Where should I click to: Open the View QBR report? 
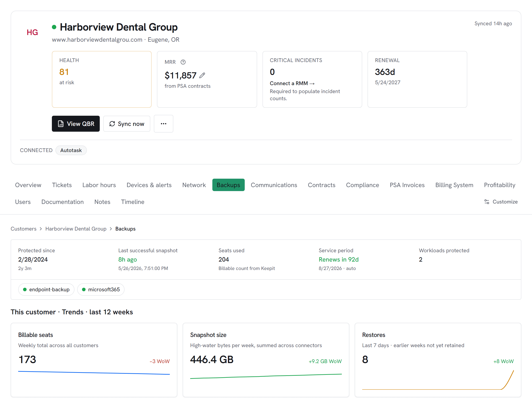[76, 124]
